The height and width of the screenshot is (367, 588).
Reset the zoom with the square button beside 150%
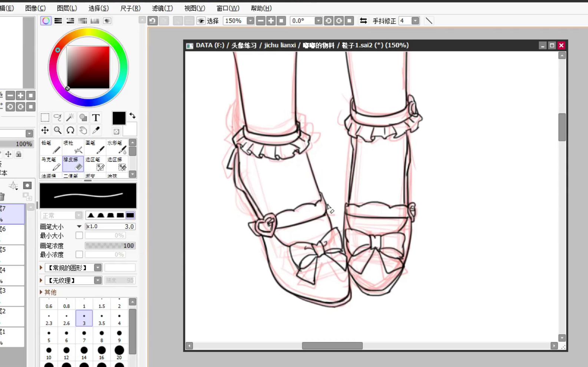282,21
